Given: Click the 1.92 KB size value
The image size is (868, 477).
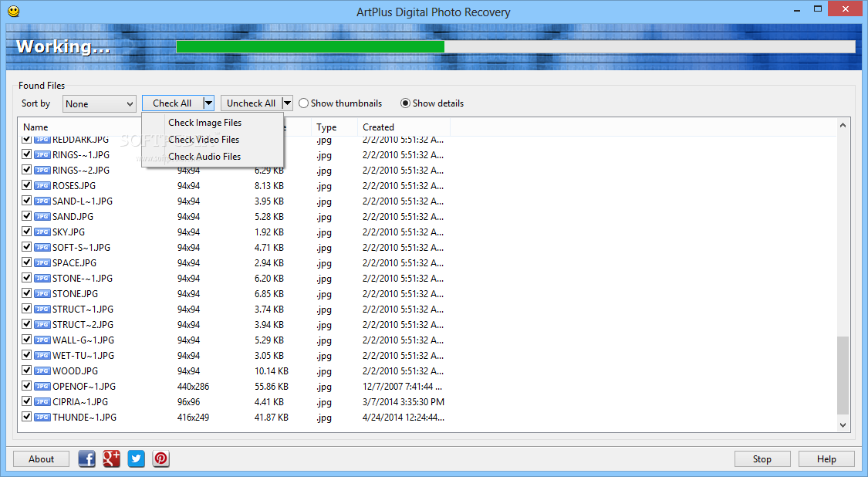Looking at the screenshot, I should [x=269, y=232].
